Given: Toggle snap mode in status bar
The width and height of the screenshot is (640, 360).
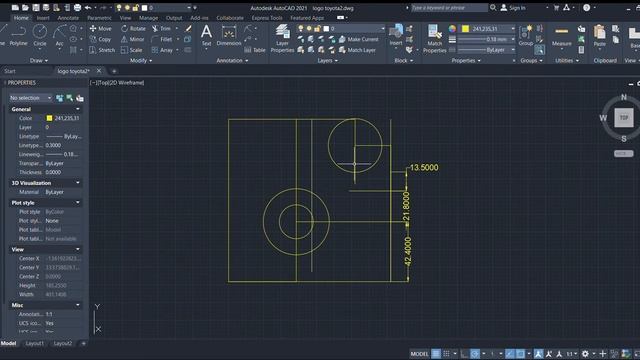Looking at the screenshot, I should [447, 353].
